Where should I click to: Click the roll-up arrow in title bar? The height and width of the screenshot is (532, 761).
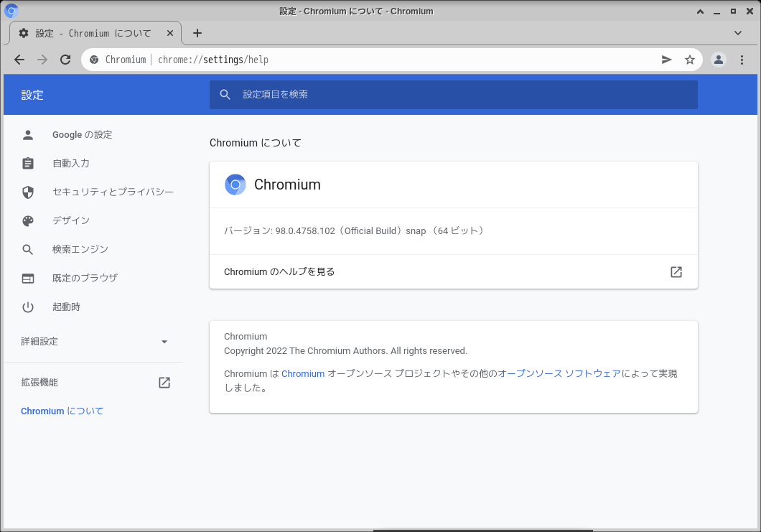[x=700, y=11]
